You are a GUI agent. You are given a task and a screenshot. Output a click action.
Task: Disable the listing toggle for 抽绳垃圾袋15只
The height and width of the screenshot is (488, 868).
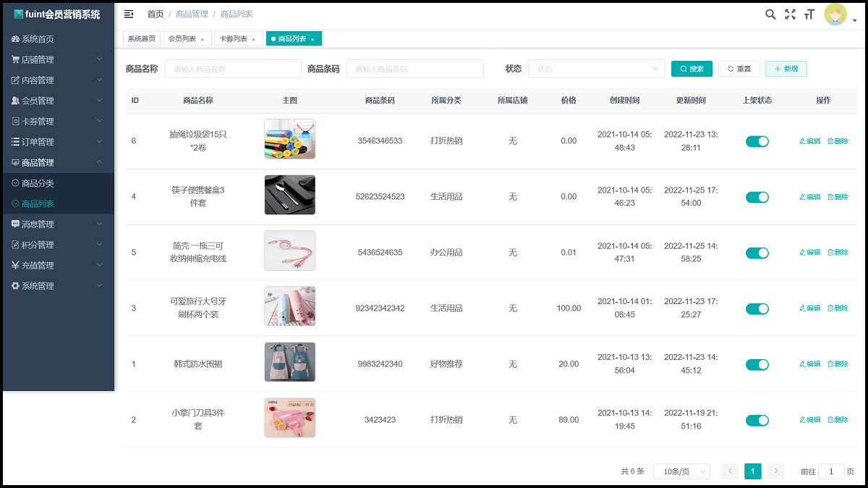[757, 141]
